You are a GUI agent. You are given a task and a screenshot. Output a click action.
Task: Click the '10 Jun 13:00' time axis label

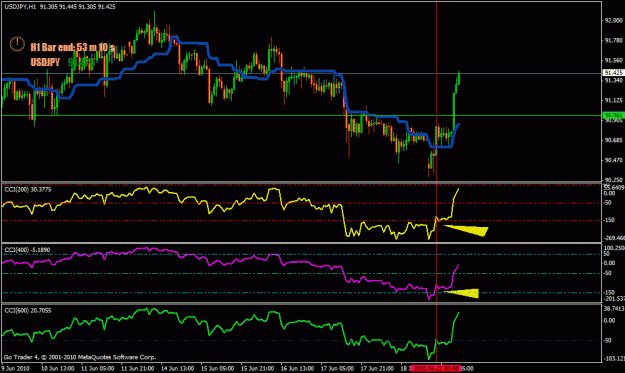[x=58, y=369]
